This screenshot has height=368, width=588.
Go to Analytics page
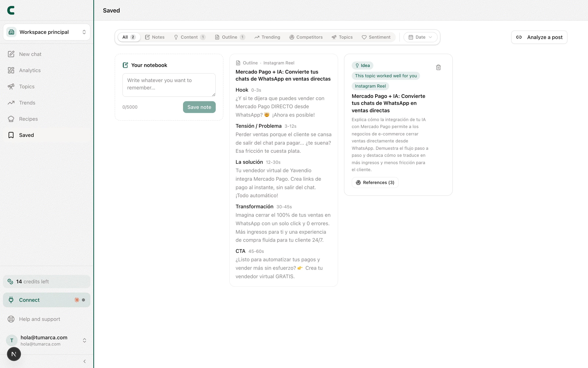[x=47, y=70]
